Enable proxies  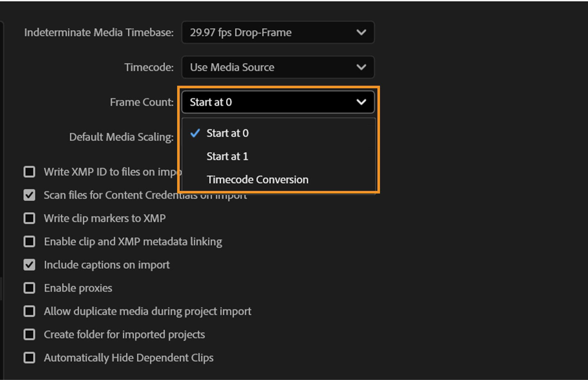[29, 288]
